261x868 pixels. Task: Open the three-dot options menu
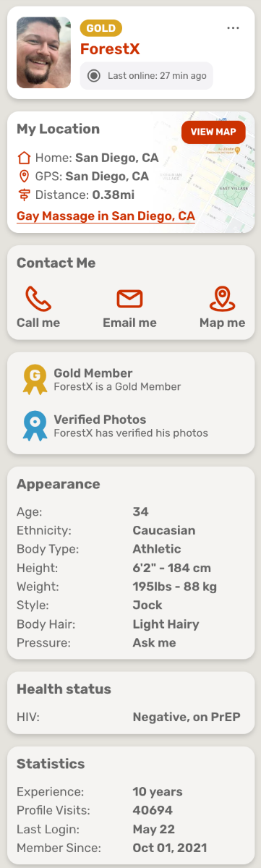pyautogui.click(x=233, y=27)
